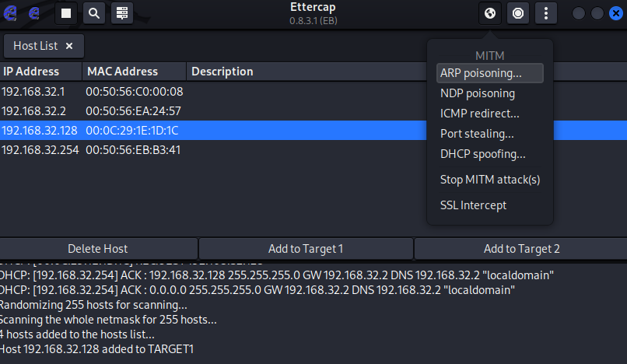Image resolution: width=627 pixels, height=364 pixels.
Task: Click MAC address 00:50:56:EA:24:57
Action: pos(133,110)
